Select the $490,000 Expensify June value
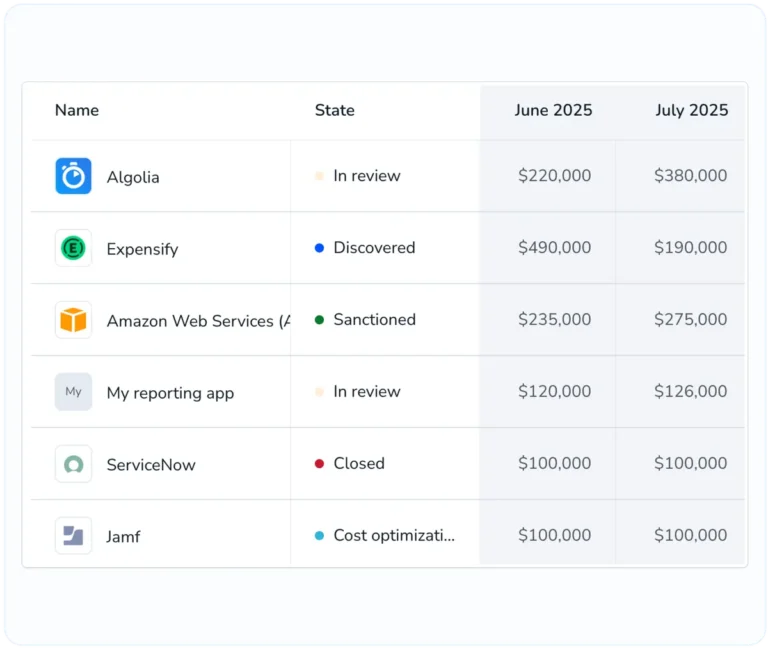Screen dimensions: 768x648 (x=554, y=247)
